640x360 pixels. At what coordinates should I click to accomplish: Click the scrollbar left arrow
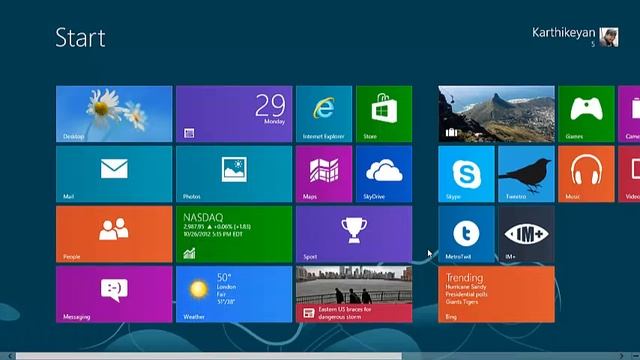[x=10, y=356]
